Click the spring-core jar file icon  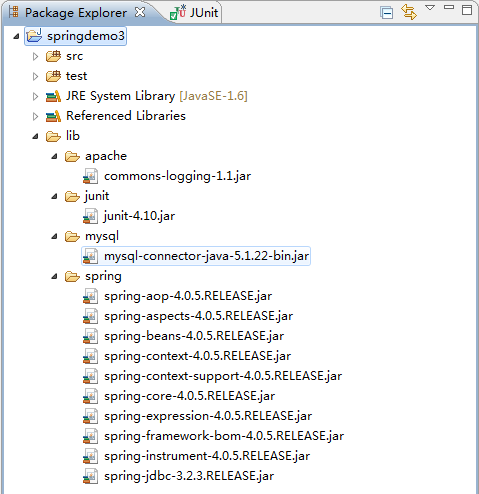tap(90, 396)
